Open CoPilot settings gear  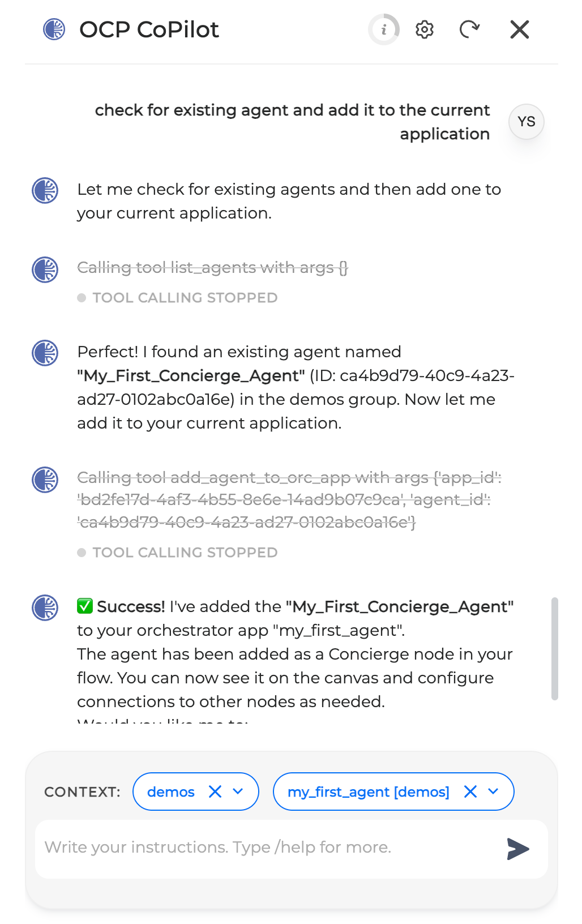click(x=425, y=29)
